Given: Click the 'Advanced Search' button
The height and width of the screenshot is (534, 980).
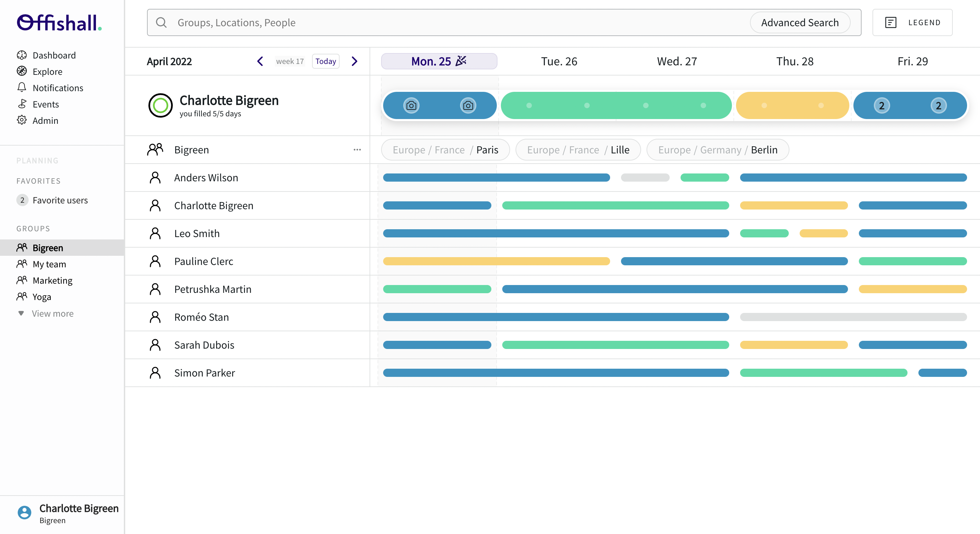Looking at the screenshot, I should pyautogui.click(x=800, y=22).
